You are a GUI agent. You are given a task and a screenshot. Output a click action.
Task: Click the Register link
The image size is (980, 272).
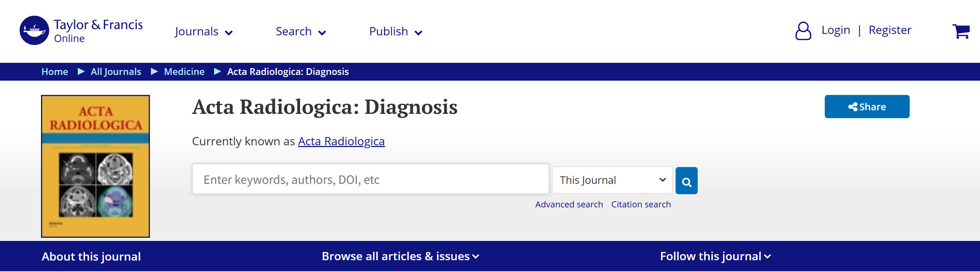click(x=890, y=30)
